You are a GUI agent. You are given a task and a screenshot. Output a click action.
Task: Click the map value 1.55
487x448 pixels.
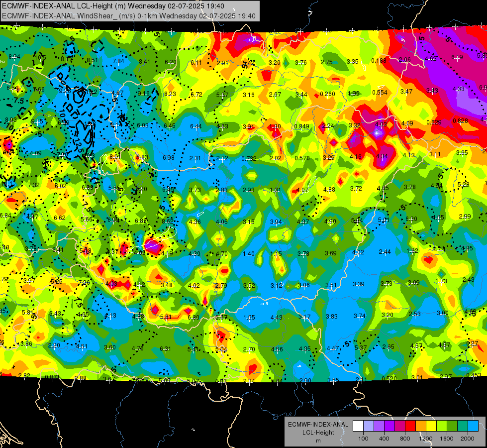tap(249, 318)
